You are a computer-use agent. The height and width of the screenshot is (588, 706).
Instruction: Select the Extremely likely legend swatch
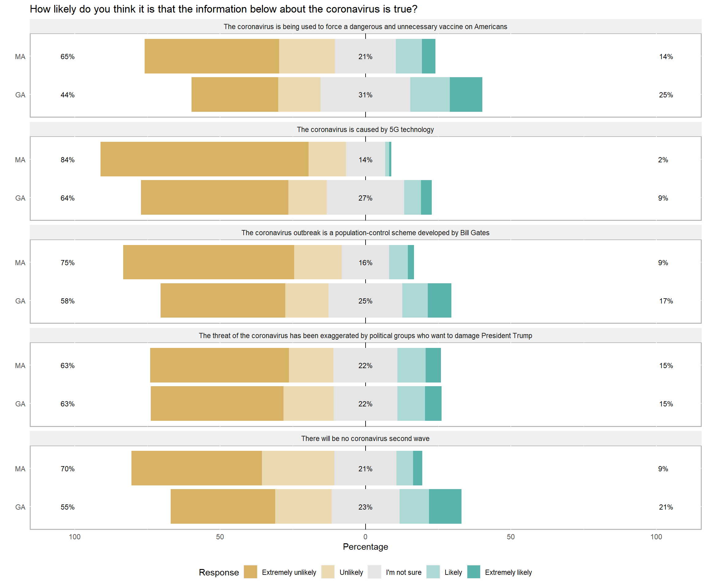473,572
